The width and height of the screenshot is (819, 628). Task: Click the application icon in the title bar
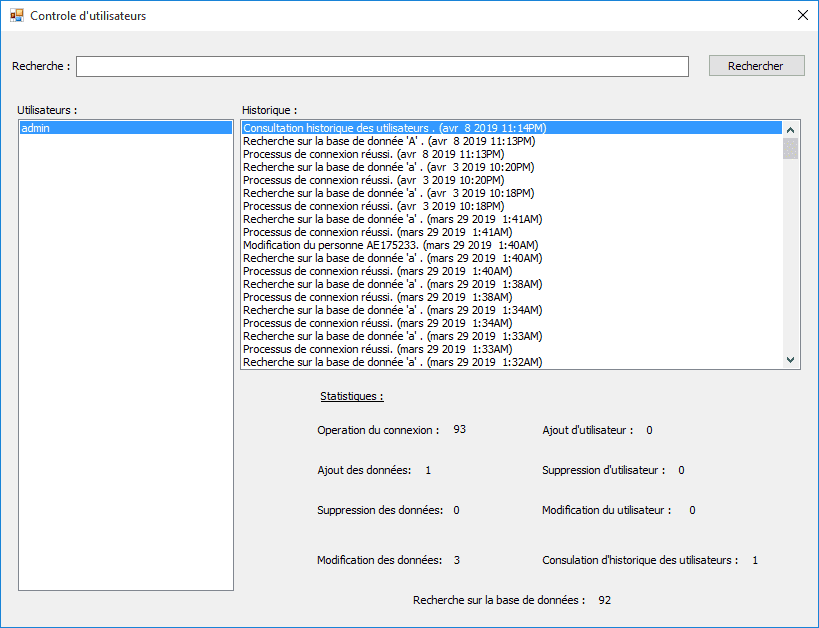(x=17, y=15)
